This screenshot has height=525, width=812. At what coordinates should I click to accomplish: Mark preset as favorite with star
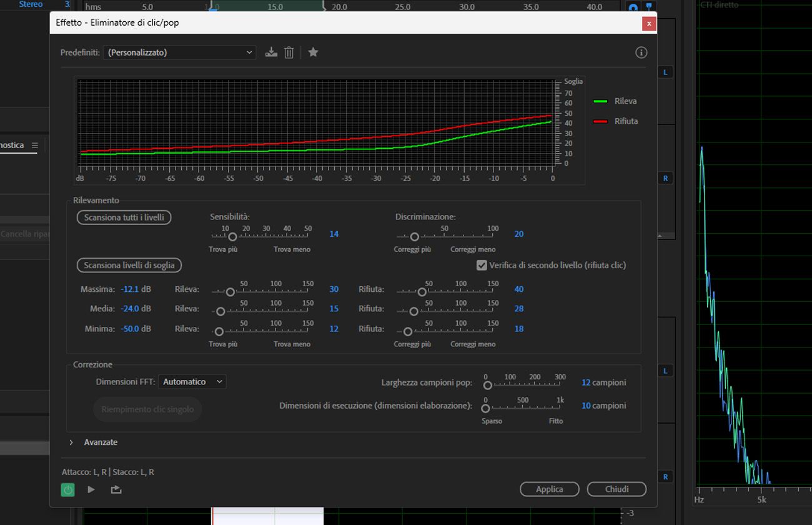pyautogui.click(x=313, y=52)
